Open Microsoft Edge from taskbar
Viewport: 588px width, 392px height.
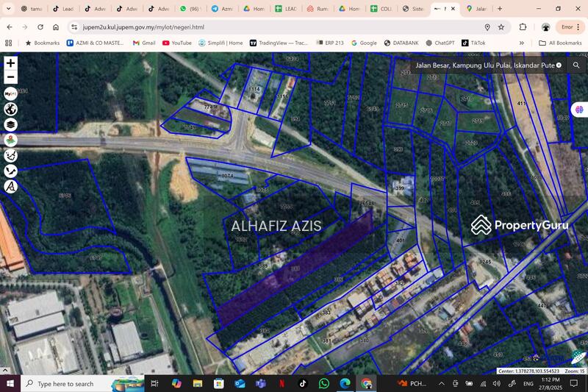pos(345,383)
